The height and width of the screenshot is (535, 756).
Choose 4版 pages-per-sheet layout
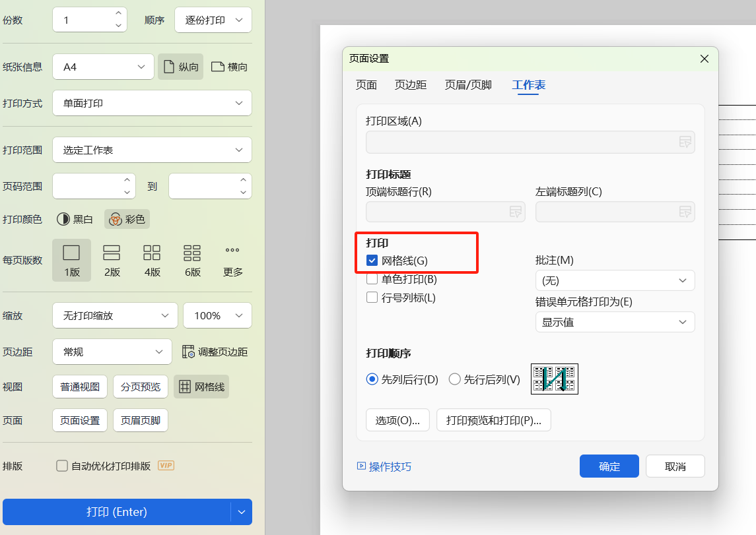[x=151, y=259]
